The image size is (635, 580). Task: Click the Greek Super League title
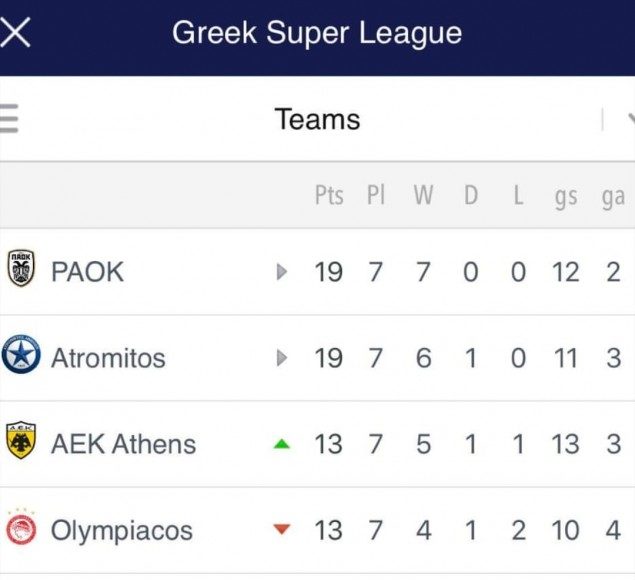pyautogui.click(x=317, y=33)
